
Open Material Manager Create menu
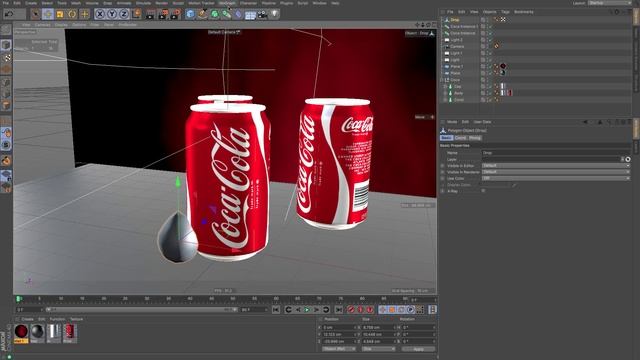pyautogui.click(x=27, y=319)
